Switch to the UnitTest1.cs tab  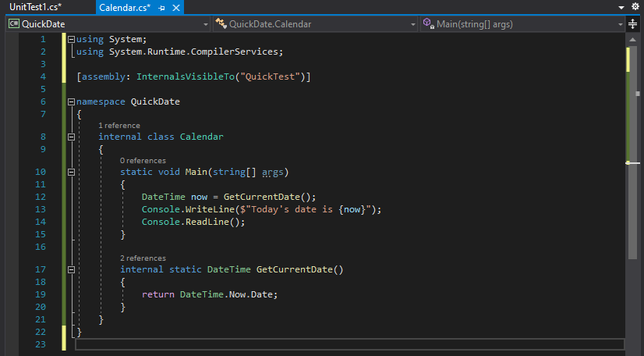pos(36,7)
